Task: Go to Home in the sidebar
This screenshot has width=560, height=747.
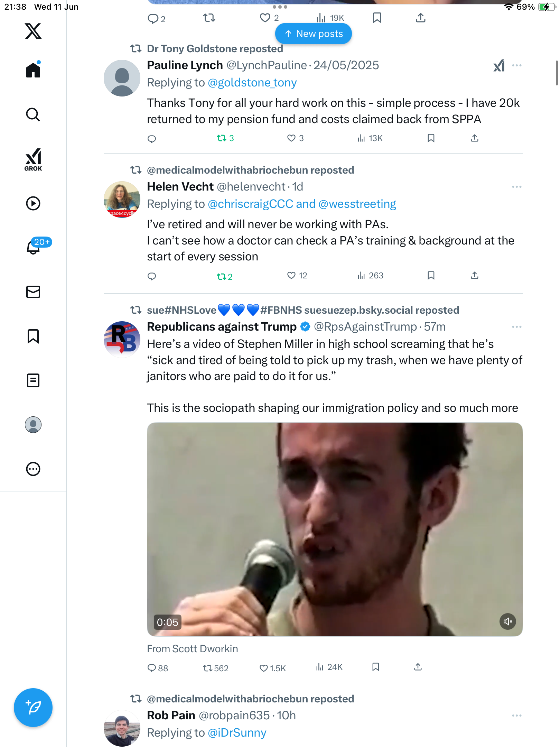Action: tap(33, 70)
